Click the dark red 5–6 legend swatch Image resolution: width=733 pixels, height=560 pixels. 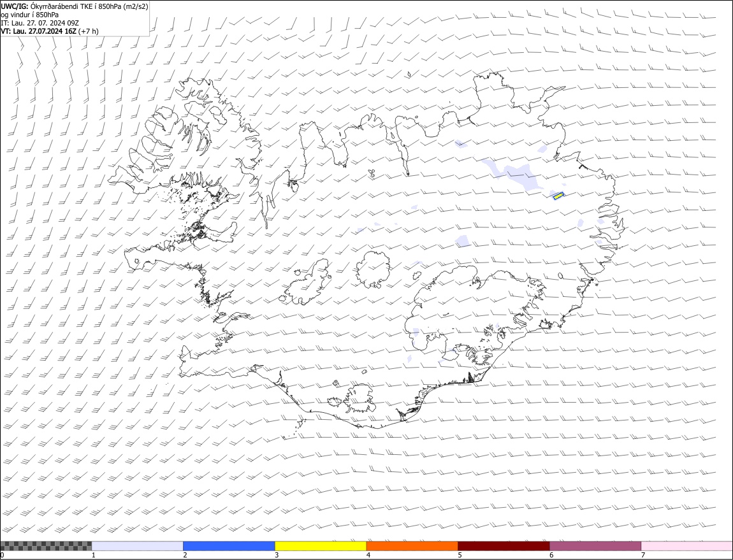(x=504, y=546)
